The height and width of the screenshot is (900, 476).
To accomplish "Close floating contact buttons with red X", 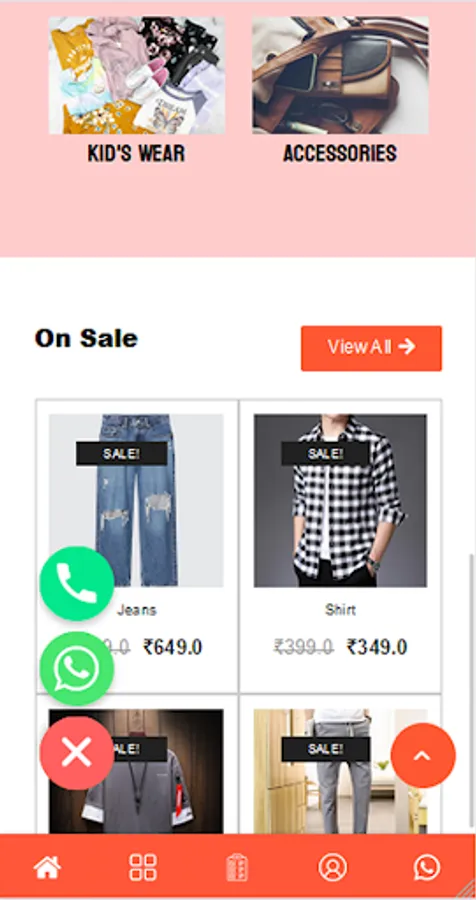I will click(77, 752).
